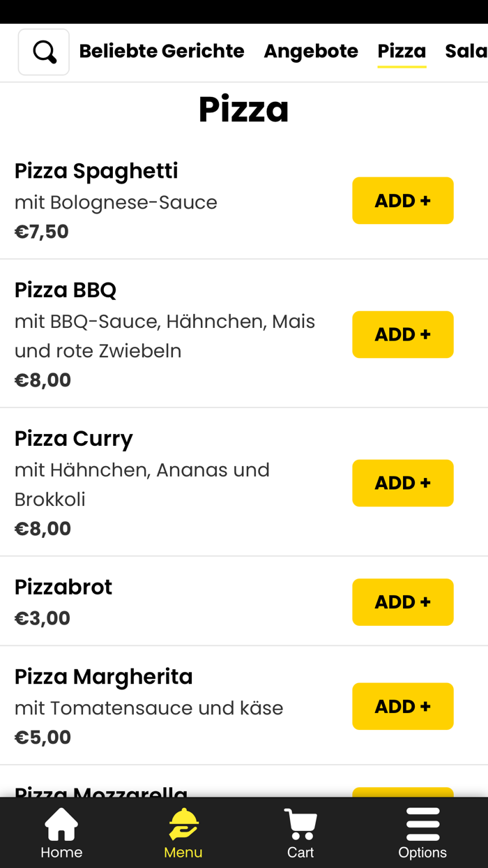
Task: Add Pizza Spaghetti to the cart
Action: tap(403, 200)
